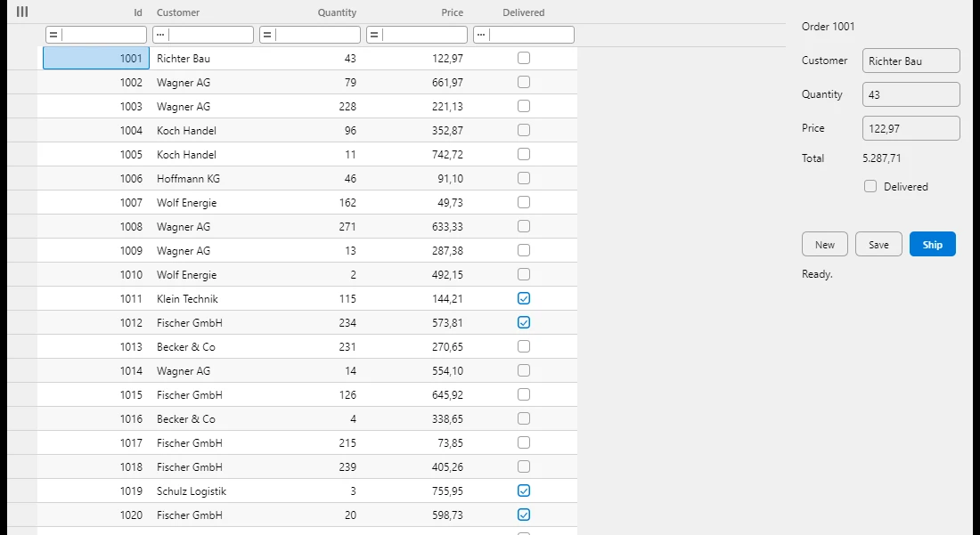Click quantity 4 in order 1016
This screenshot has width=980, height=535.
[310, 419]
